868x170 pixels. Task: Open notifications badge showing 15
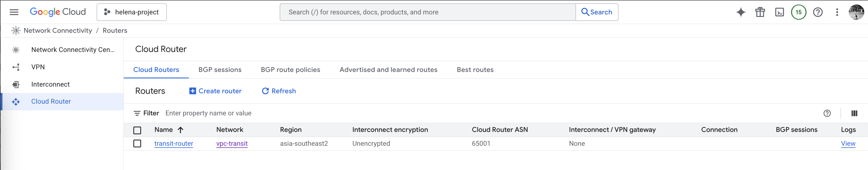[799, 12]
